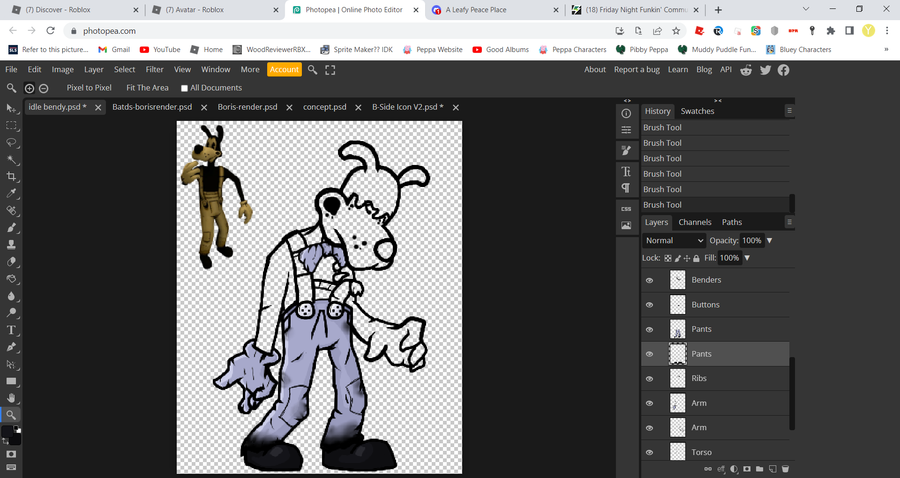
Task: Hide the Benders layer
Action: [650, 281]
